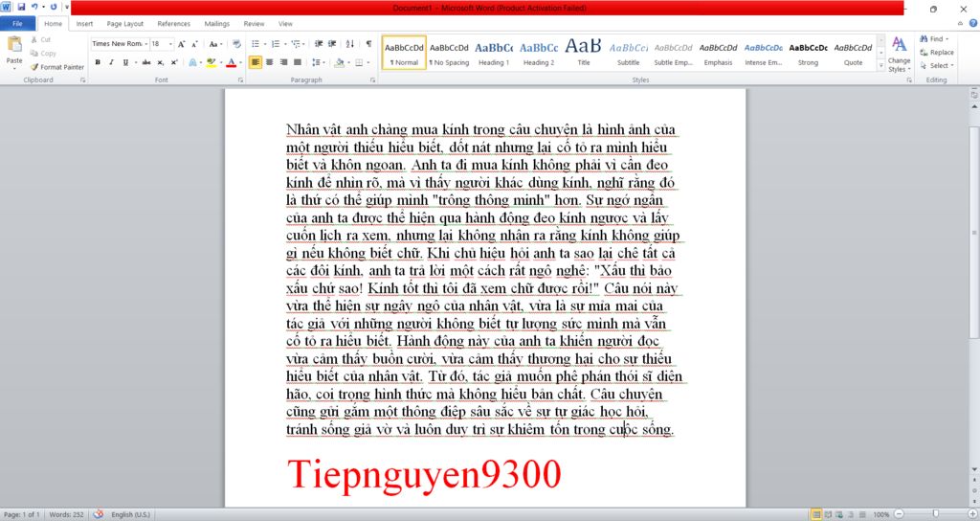Switch to the Page Layout tab
This screenshot has width=980, height=521.
point(125,23)
